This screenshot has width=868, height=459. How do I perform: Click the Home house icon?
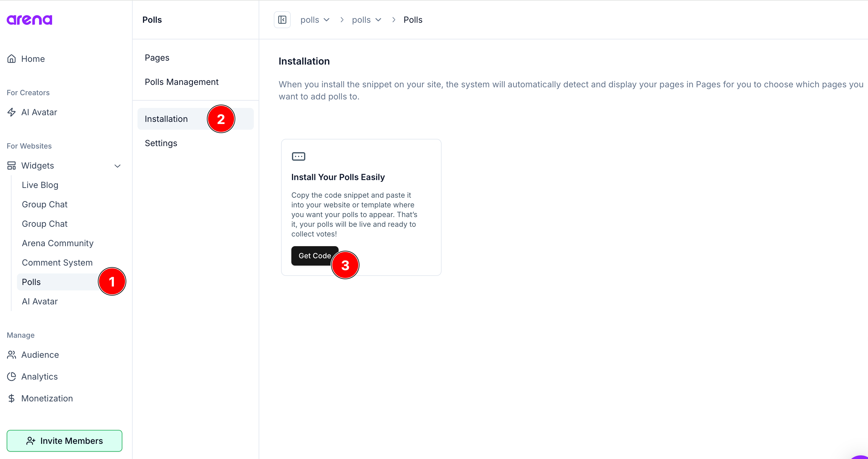tap(12, 59)
